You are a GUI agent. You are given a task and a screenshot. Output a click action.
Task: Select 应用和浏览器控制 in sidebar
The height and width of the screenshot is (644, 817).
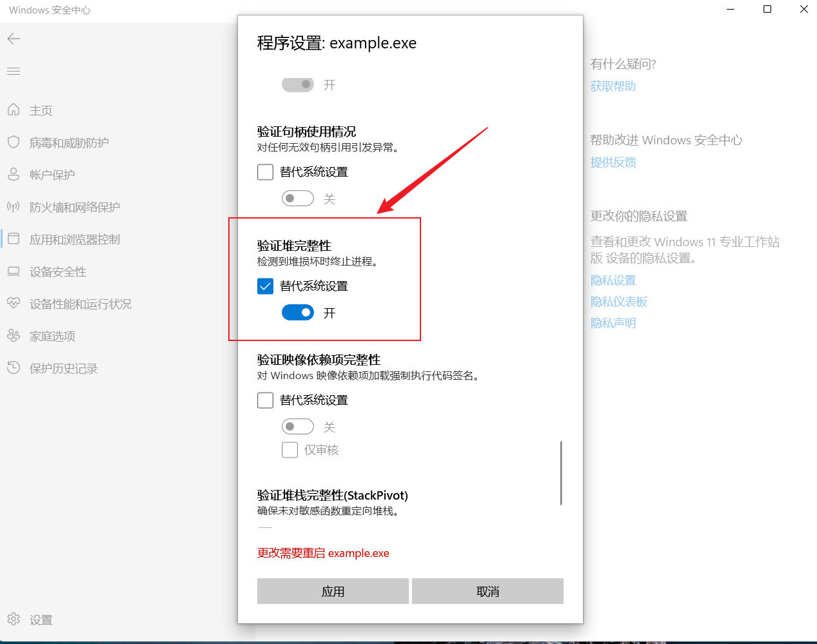point(75,239)
